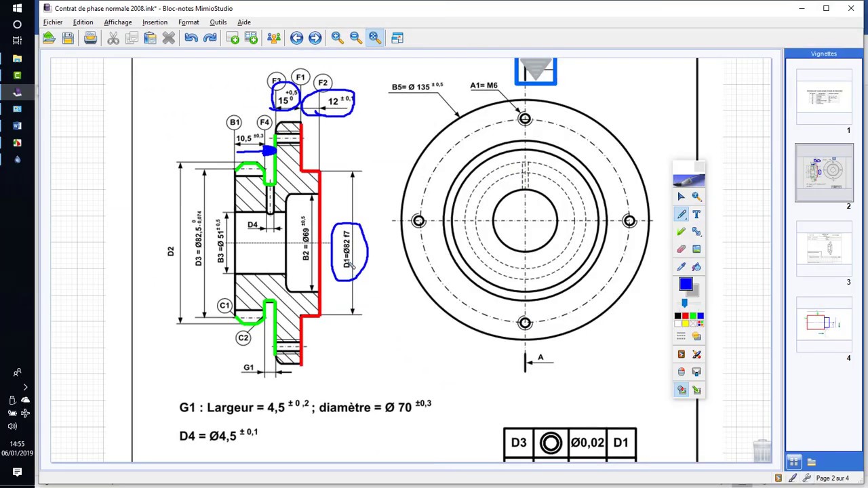Click the Open file toolbar icon
The image size is (868, 488).
pos(49,38)
